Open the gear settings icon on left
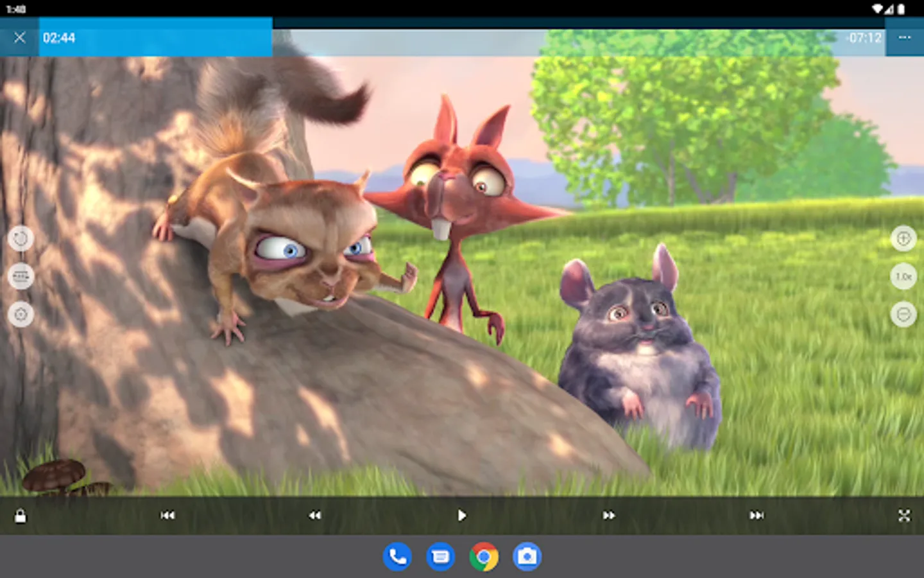 click(21, 315)
